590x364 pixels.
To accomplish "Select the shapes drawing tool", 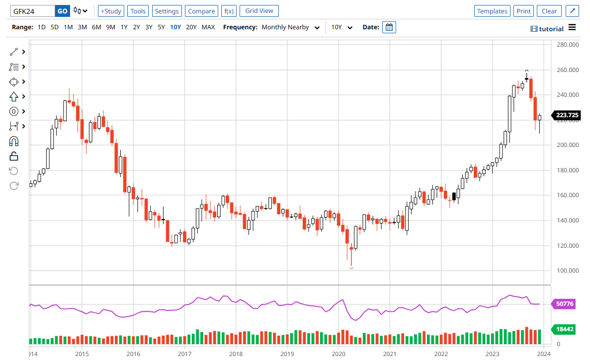I will tap(14, 81).
